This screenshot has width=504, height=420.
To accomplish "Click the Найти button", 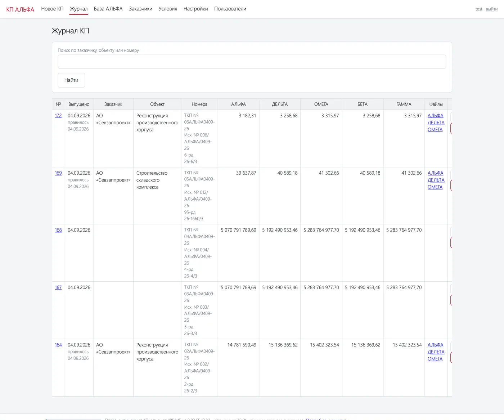I will (71, 80).
